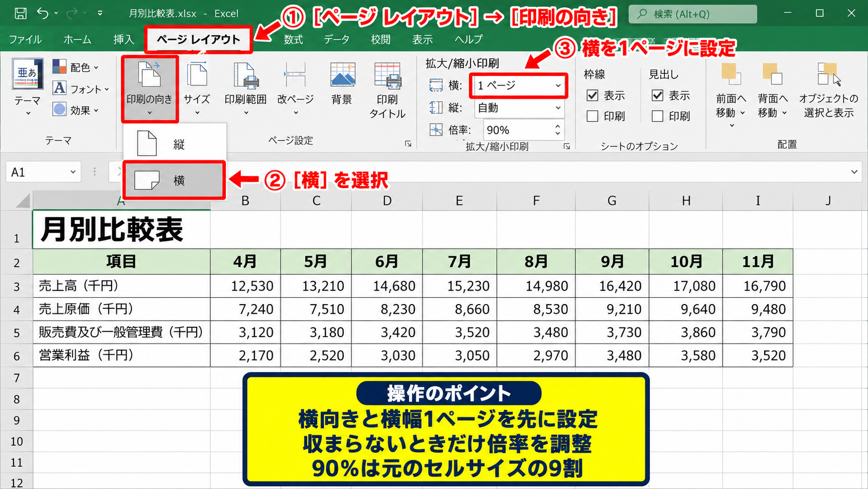Click the Undo arrow icon
The height and width of the screenshot is (489, 868).
(43, 14)
